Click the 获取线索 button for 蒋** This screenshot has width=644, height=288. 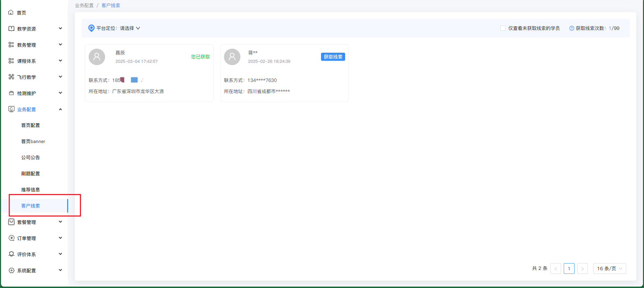(333, 57)
